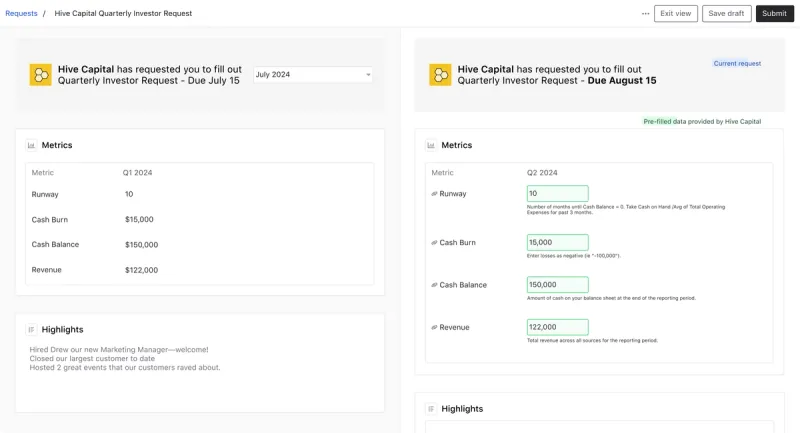Viewport: 800px width, 433px height.
Task: Click the 'Enter losses as negative' helper text
Action: [x=573, y=256]
